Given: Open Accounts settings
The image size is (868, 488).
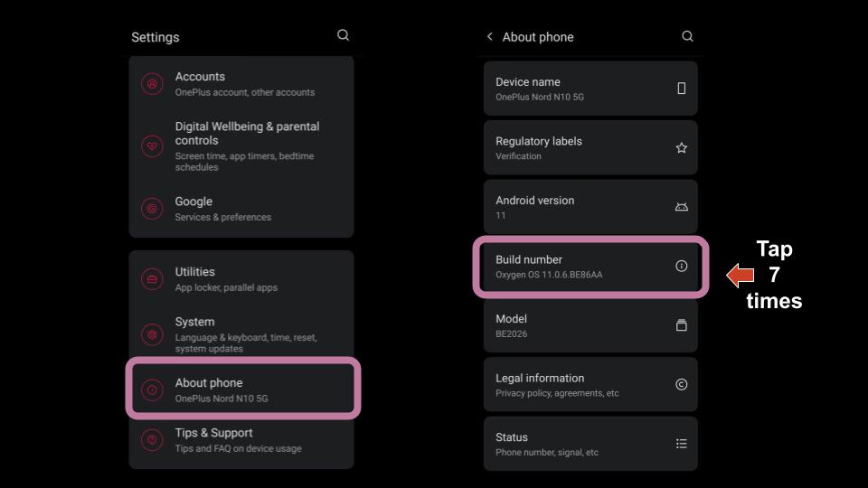Looking at the screenshot, I should [241, 84].
